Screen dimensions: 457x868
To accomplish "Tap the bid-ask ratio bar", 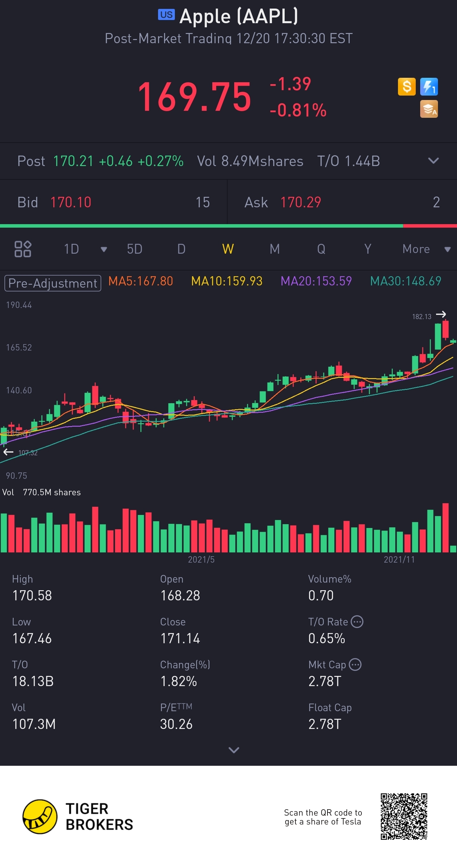I will (228, 226).
